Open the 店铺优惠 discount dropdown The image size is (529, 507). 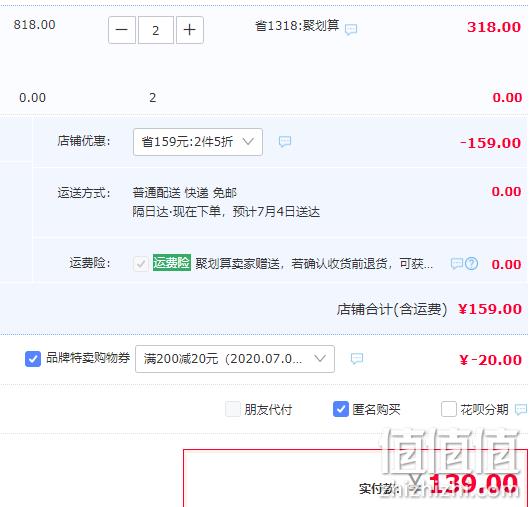[198, 142]
